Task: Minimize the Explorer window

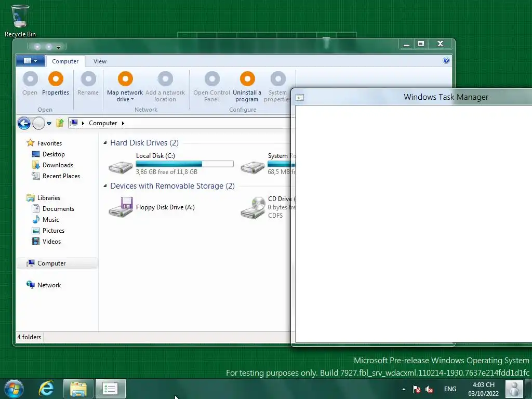Action: (x=406, y=44)
